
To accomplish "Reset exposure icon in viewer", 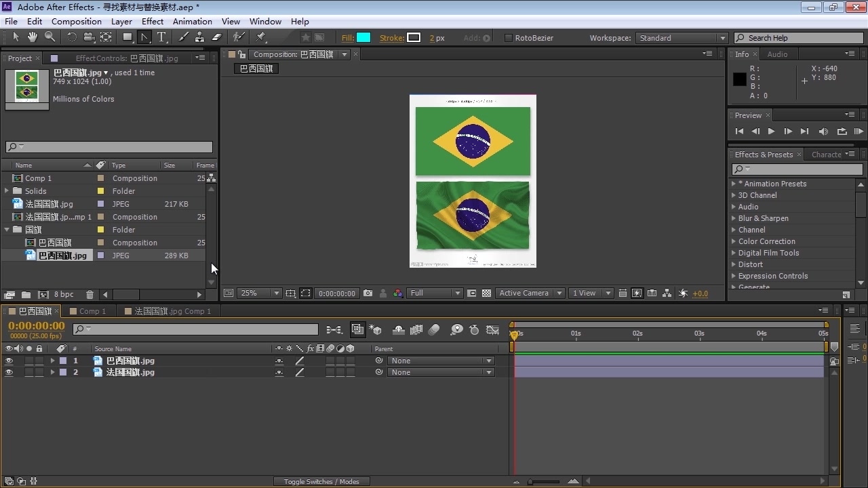I will tap(684, 293).
